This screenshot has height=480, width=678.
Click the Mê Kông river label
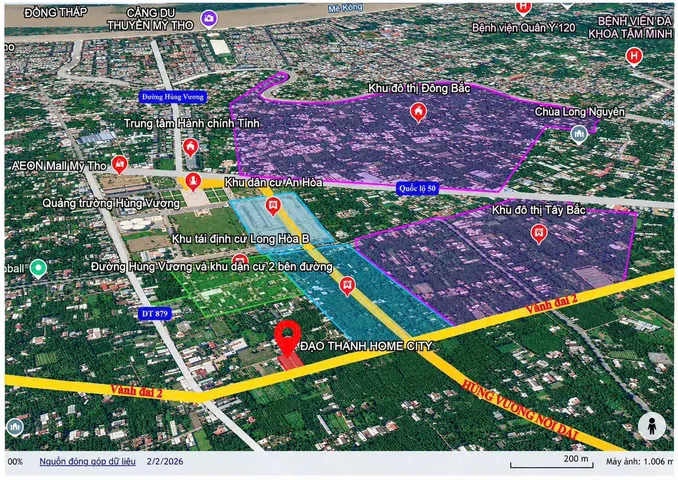click(x=345, y=8)
